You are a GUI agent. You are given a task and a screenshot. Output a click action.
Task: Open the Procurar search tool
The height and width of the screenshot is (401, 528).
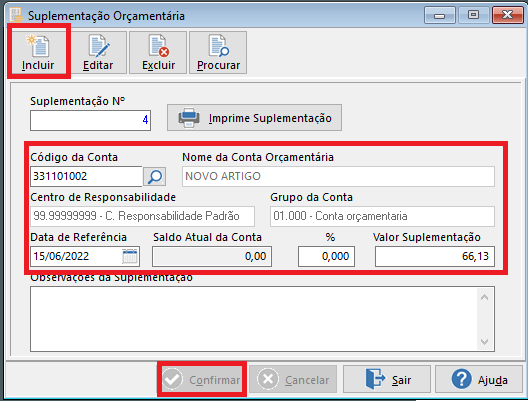[218, 53]
